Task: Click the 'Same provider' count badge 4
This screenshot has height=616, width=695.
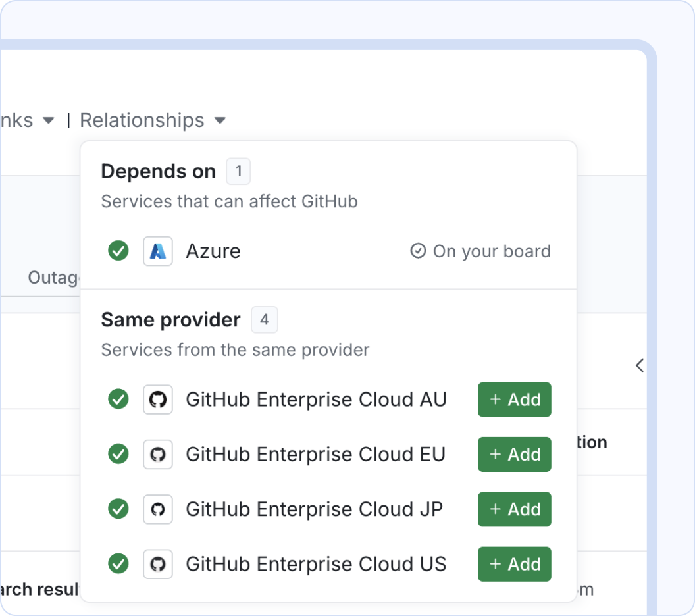Action: click(265, 320)
